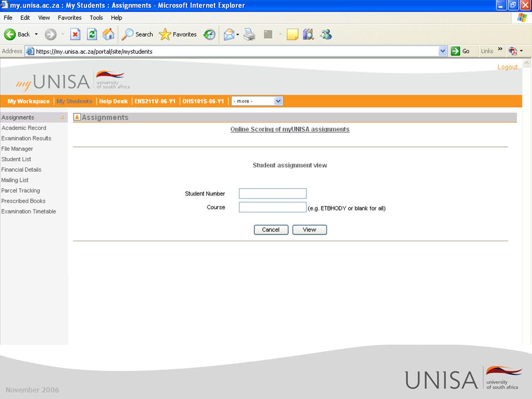532x399 pixels.
Task: Launch the Messenger people icon
Action: [x=326, y=34]
